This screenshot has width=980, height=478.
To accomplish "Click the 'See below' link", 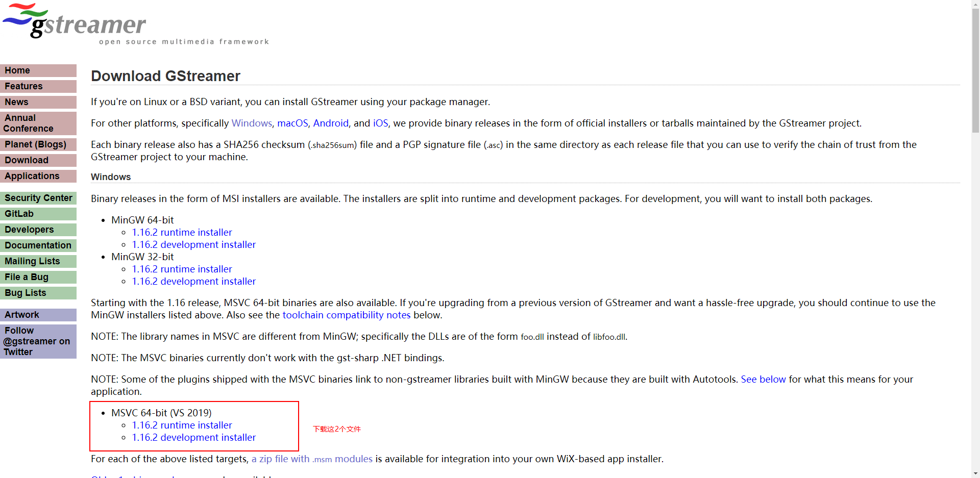I will 763,379.
